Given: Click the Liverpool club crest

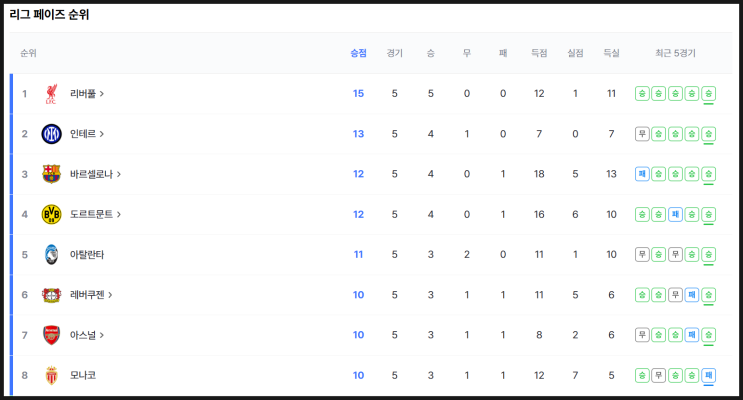Looking at the screenshot, I should 51,94.
